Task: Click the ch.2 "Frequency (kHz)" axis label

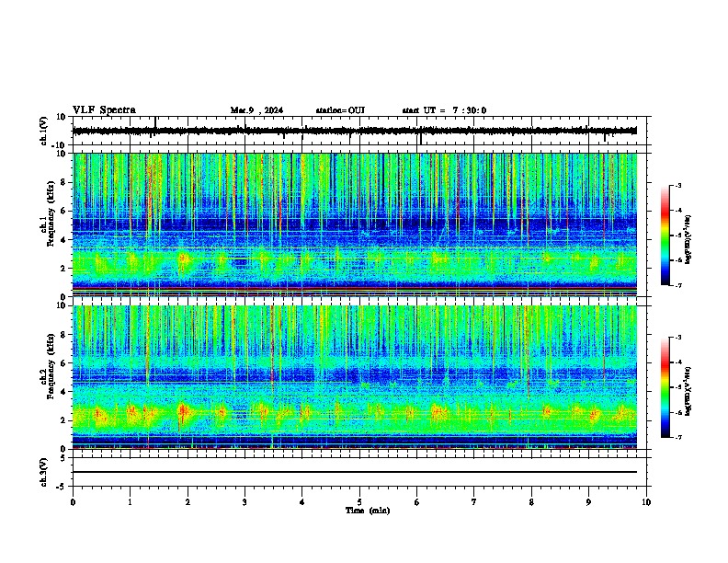Action: [x=51, y=366]
